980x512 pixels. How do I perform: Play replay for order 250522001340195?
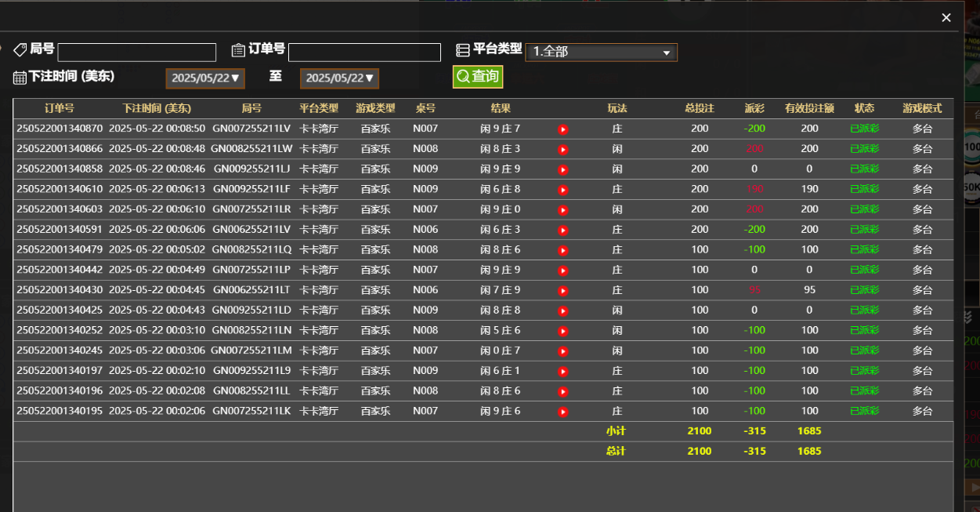pyautogui.click(x=562, y=410)
